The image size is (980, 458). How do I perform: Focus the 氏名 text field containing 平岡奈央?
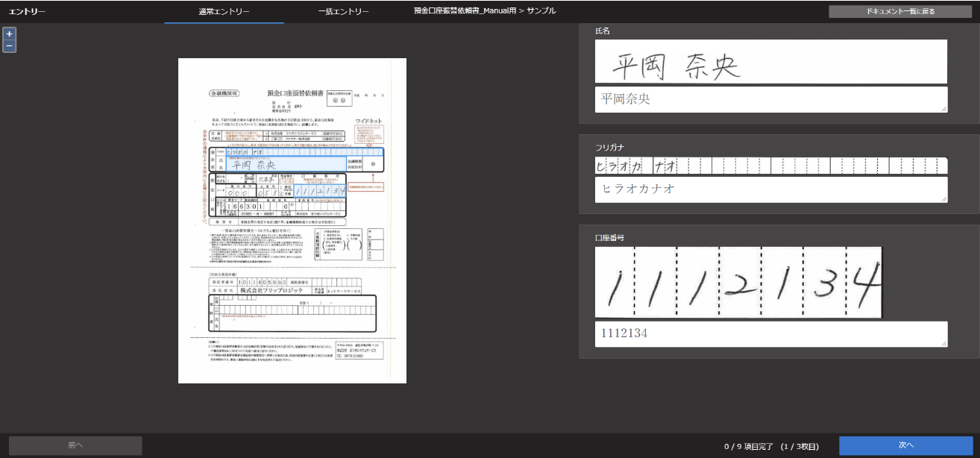pos(770,99)
